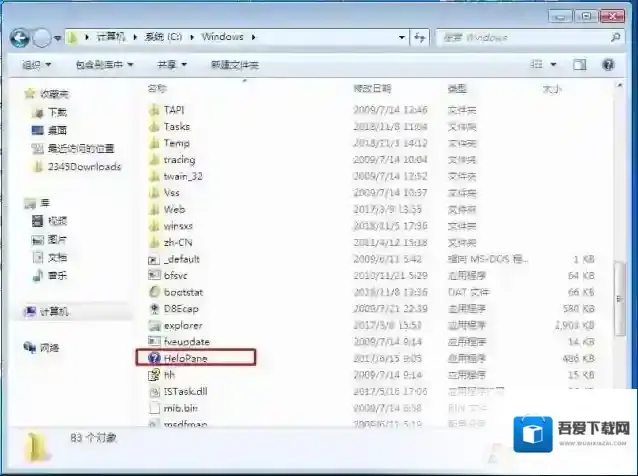Open the view options dropdown arrow
This screenshot has height=476, width=638.
tap(553, 65)
